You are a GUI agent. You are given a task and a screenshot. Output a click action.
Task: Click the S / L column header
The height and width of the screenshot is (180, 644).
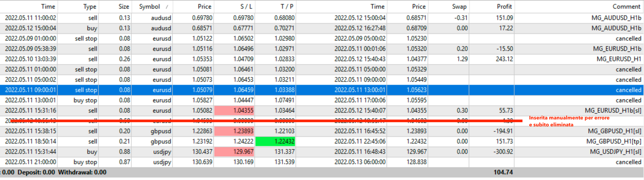pyautogui.click(x=234, y=6)
